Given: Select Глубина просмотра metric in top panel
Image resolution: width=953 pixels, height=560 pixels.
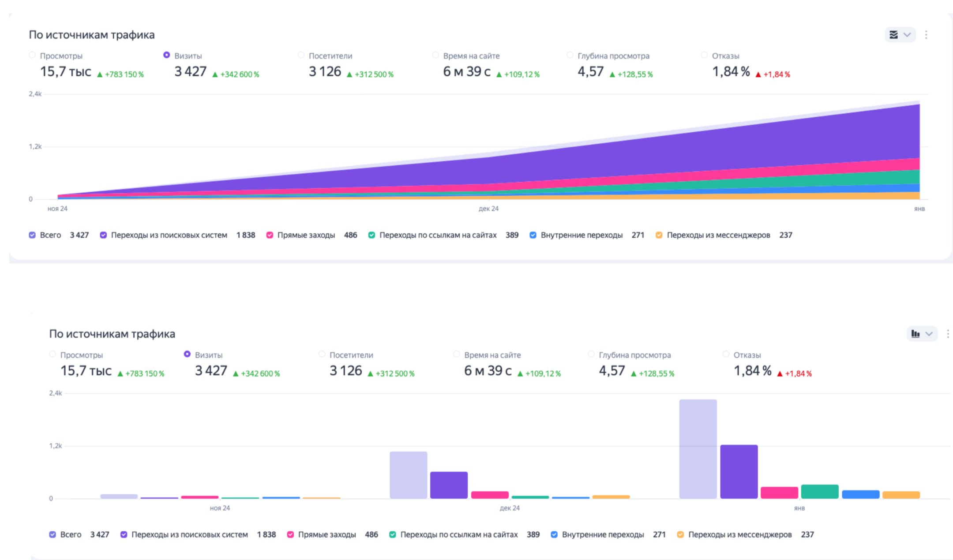Looking at the screenshot, I should (x=570, y=55).
